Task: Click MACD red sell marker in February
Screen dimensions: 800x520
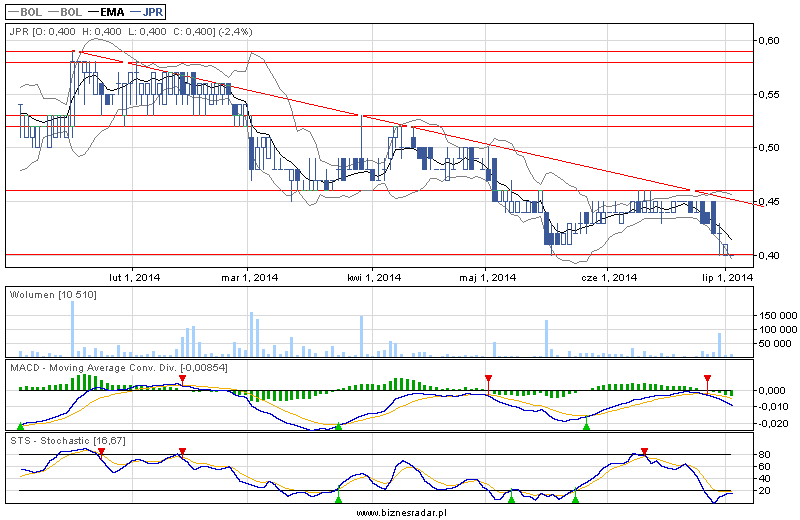Action: click(182, 379)
